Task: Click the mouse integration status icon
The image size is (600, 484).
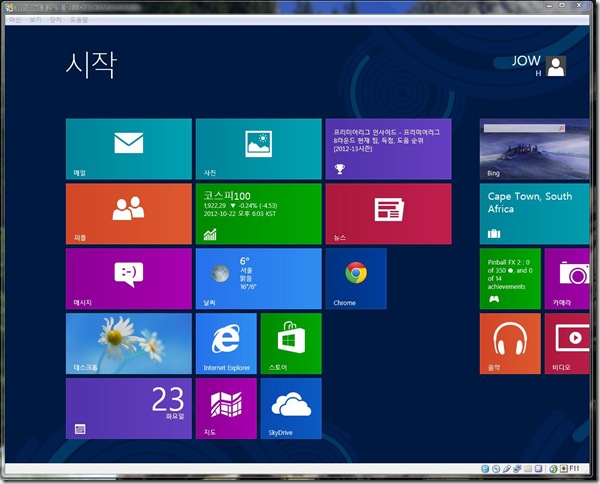Action: point(553,469)
